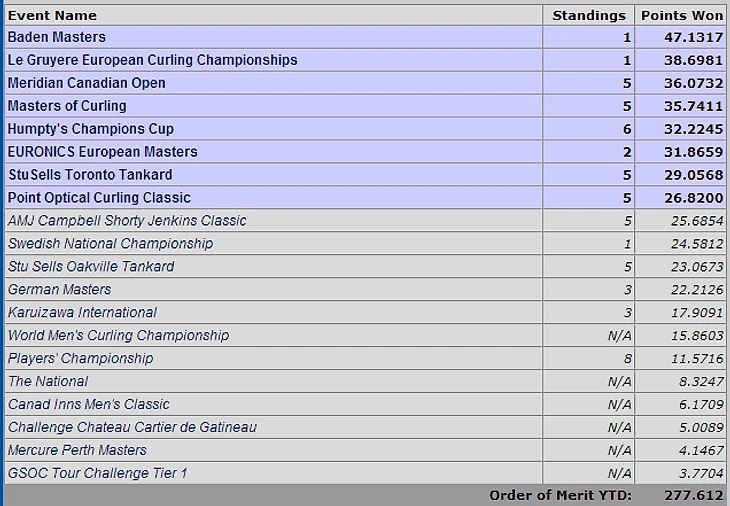
Task: Select the Meridian Canadian Open event
Action: pos(87,83)
